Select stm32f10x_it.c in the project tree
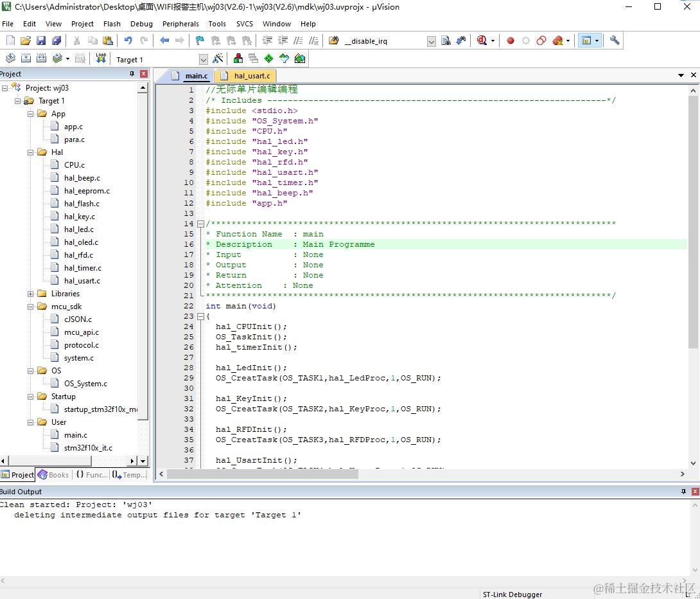The width and height of the screenshot is (700, 599). (88, 448)
